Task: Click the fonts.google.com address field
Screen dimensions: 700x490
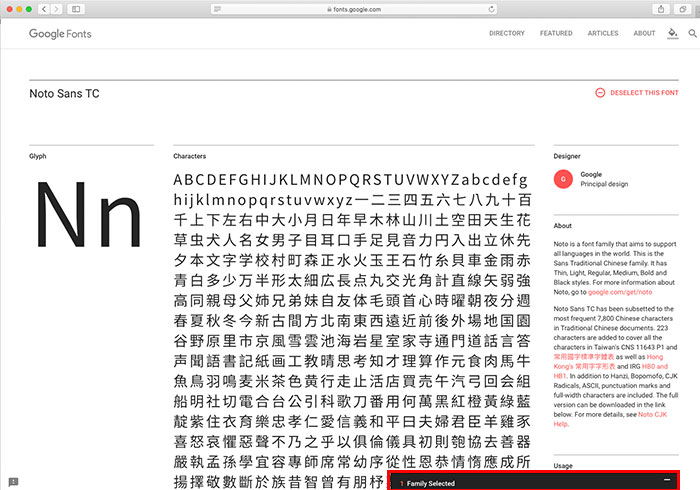Action: coord(354,9)
